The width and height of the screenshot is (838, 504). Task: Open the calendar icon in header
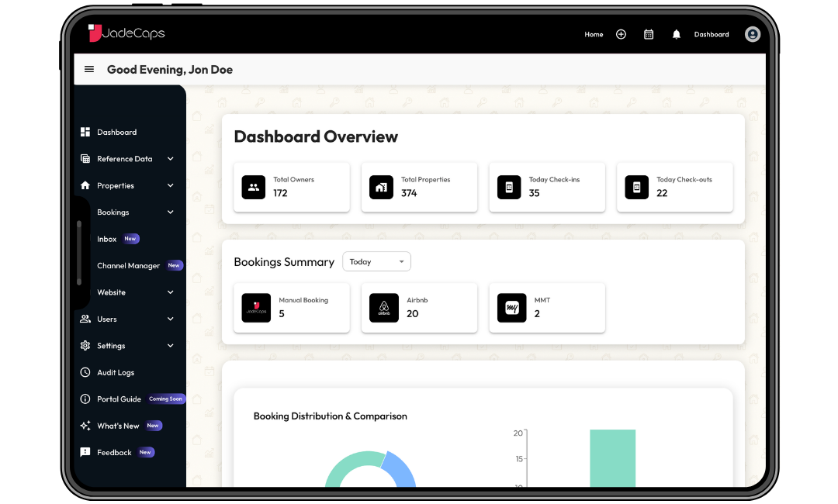coord(649,34)
